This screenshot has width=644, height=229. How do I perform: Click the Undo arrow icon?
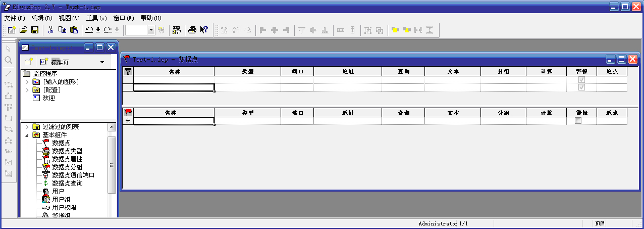click(x=89, y=30)
